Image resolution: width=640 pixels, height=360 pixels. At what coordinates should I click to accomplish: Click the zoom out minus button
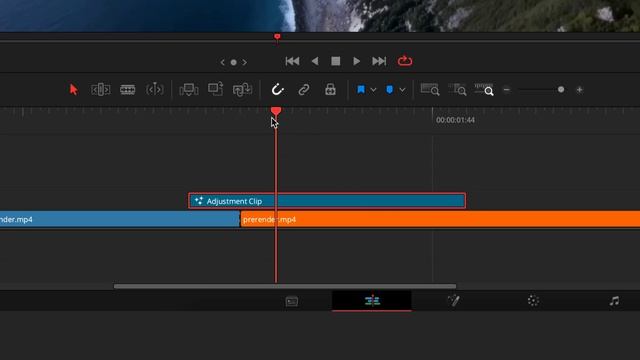pyautogui.click(x=507, y=90)
